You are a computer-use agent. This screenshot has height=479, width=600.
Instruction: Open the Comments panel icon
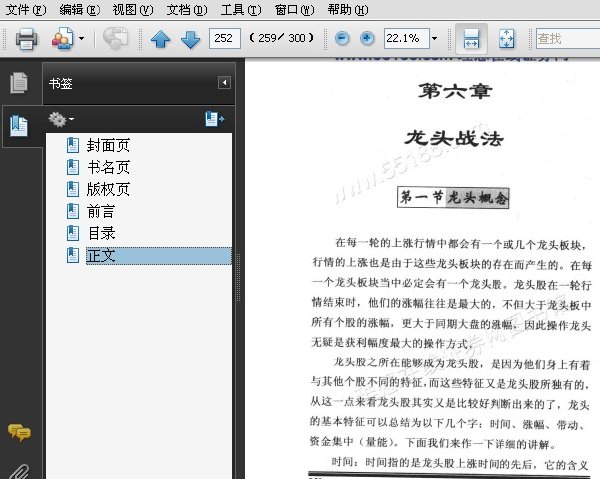coord(19,432)
